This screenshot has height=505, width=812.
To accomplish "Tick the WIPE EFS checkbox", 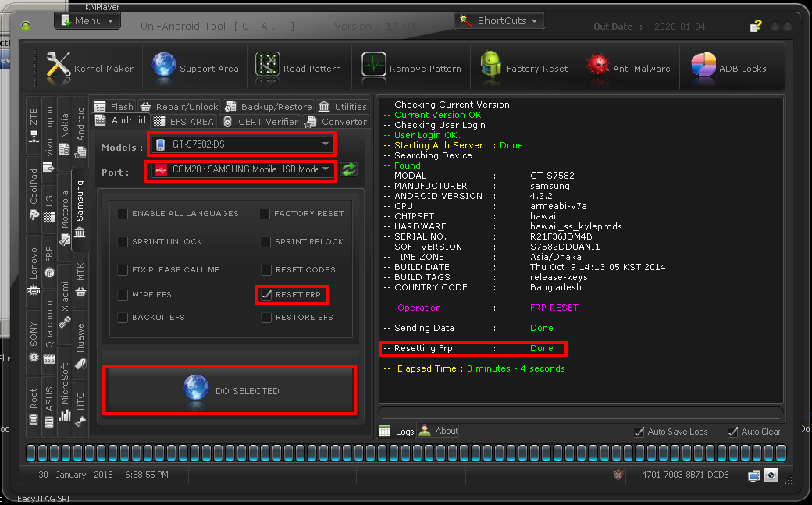I will click(123, 294).
